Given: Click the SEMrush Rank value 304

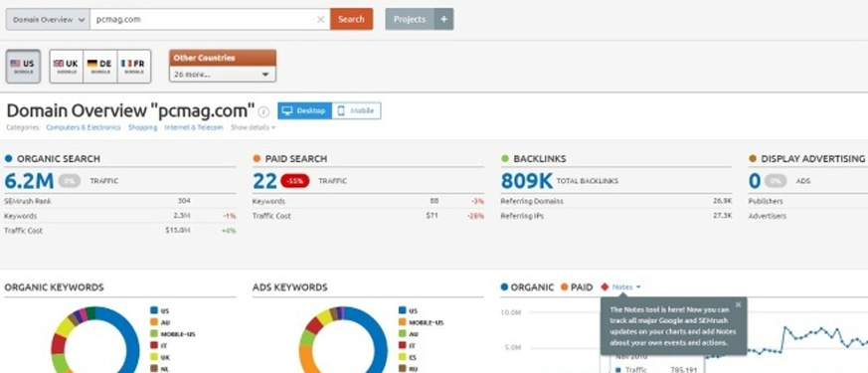Looking at the screenshot, I should coord(184,201).
